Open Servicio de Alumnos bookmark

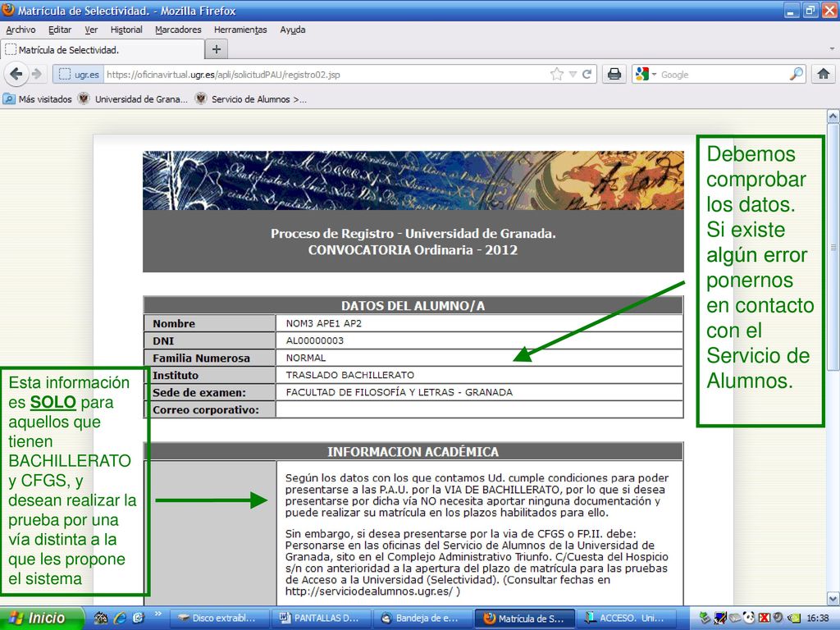click(251, 99)
